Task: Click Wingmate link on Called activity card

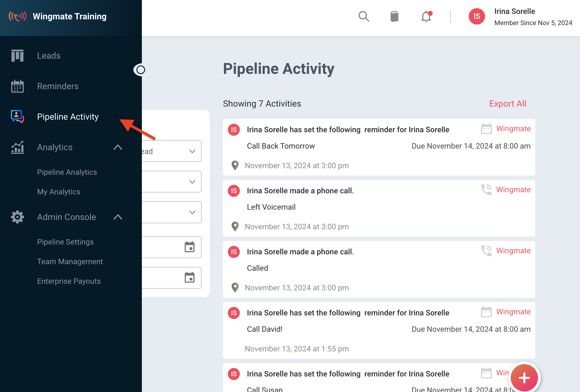Action: (x=513, y=251)
